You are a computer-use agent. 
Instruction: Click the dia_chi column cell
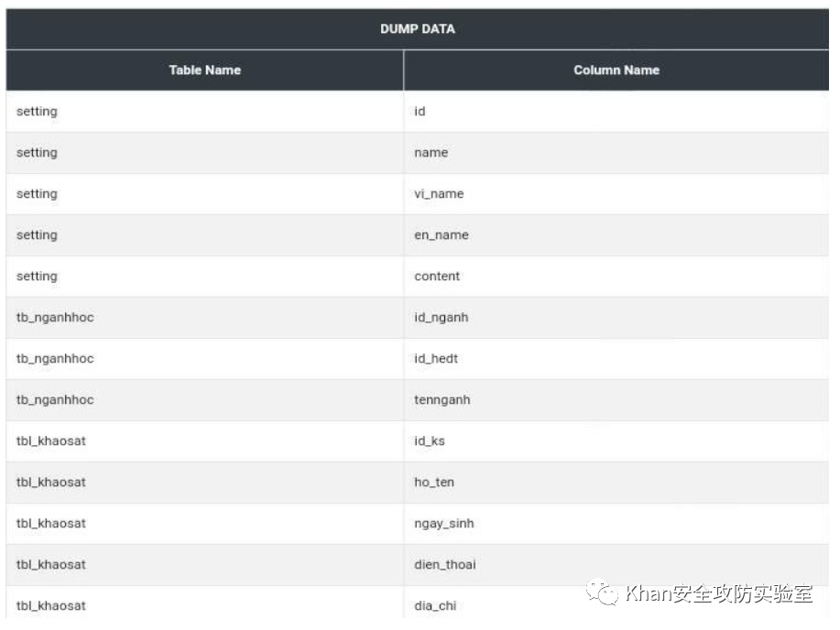pos(434,606)
